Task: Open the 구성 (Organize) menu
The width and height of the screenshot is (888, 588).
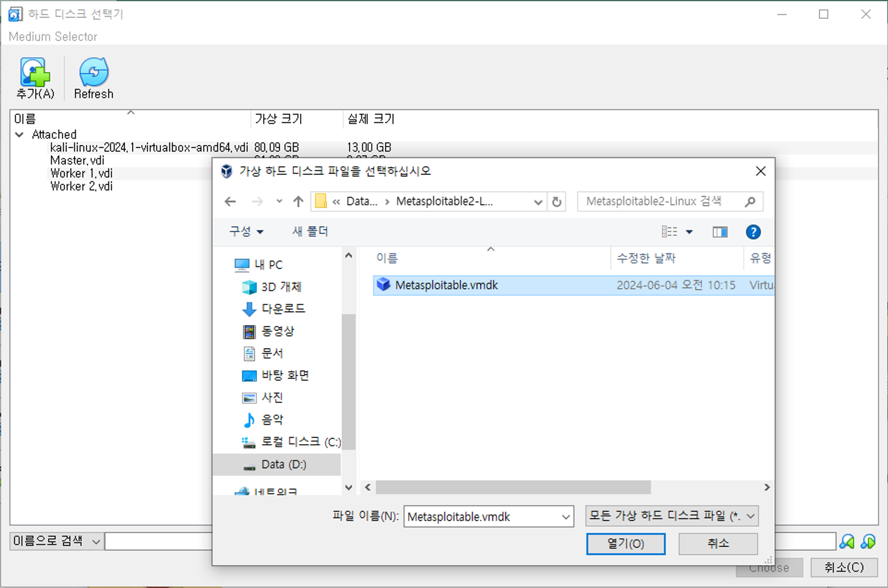Action: pyautogui.click(x=246, y=231)
